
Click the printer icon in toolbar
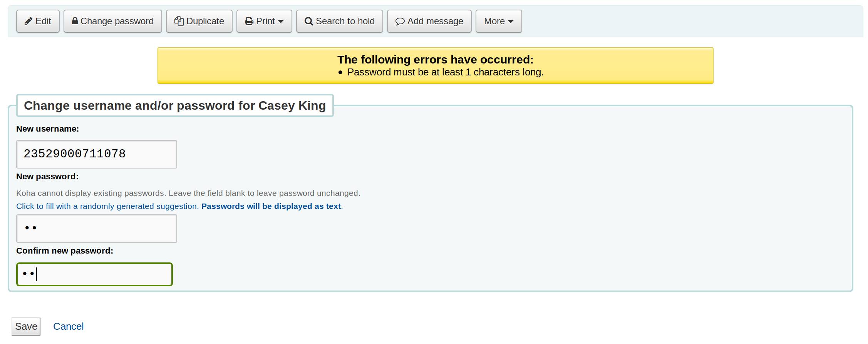249,21
